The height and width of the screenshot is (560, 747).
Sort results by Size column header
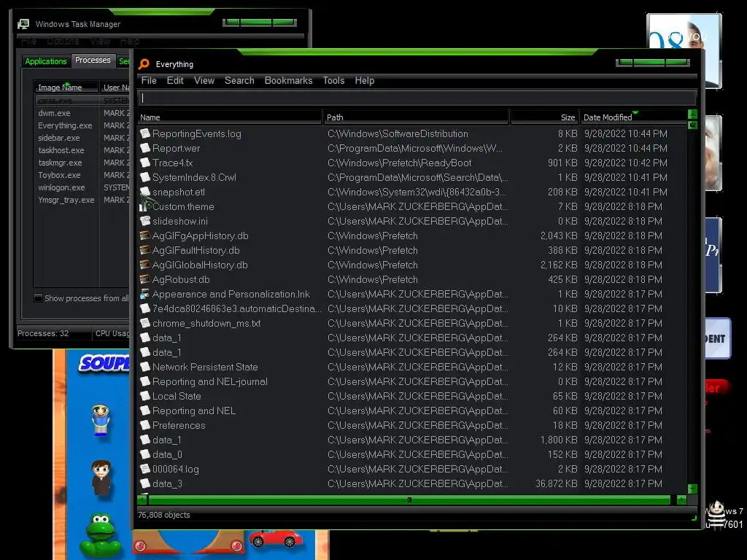543,117
